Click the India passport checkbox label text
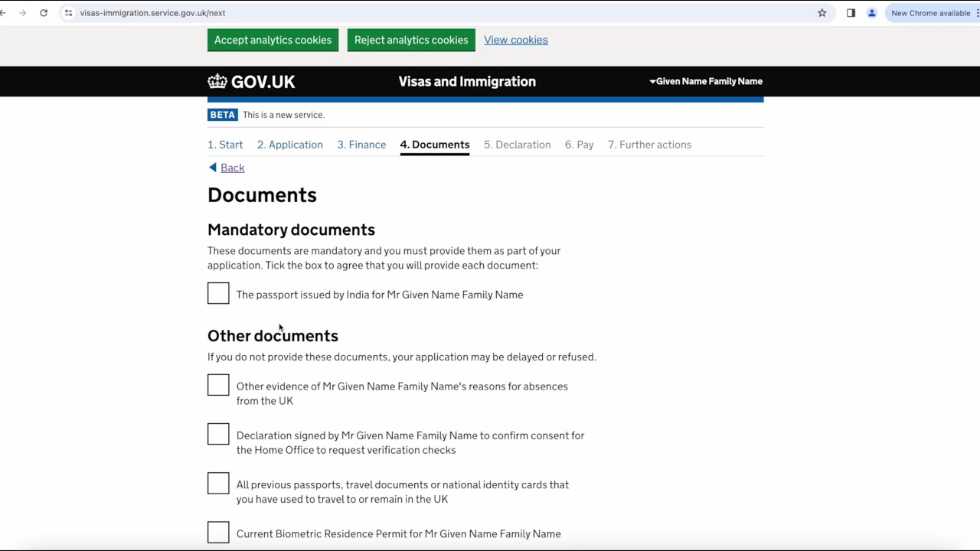980x551 pixels. coord(380,295)
